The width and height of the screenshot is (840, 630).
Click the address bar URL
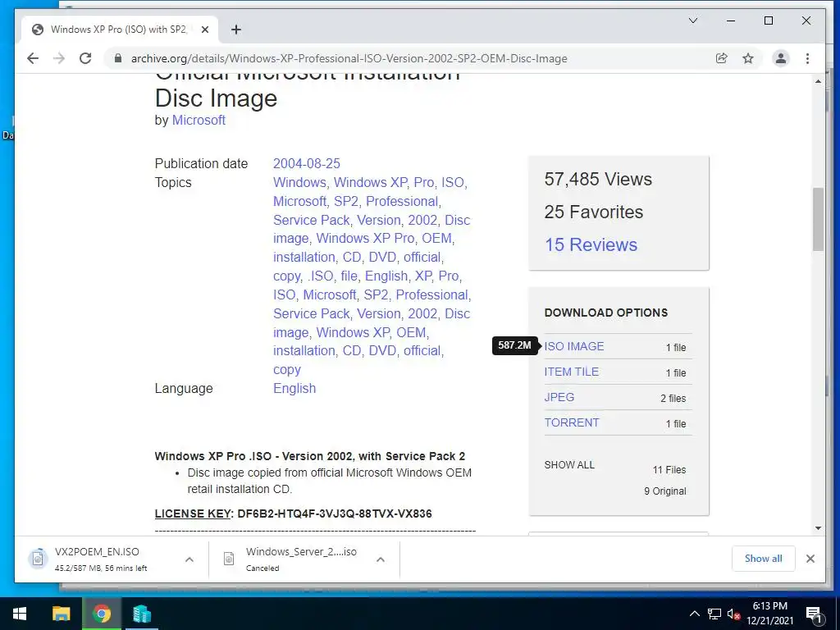[349, 58]
